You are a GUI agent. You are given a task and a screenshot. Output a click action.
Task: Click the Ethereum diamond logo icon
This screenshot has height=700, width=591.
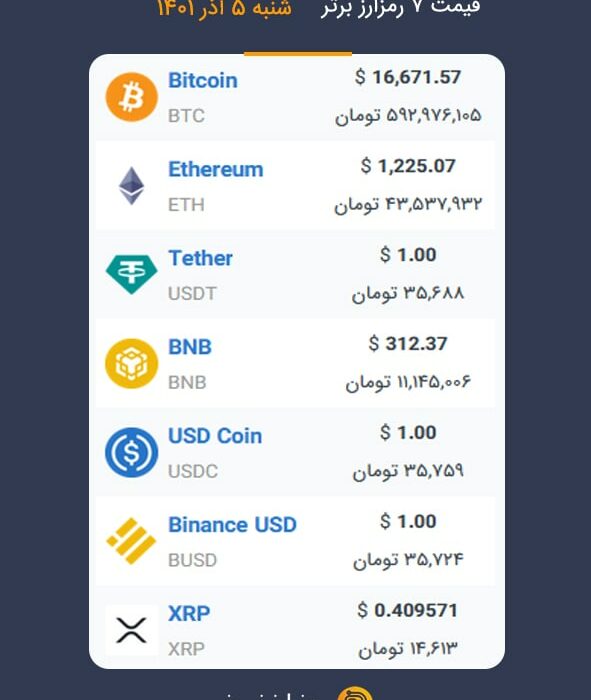(131, 186)
